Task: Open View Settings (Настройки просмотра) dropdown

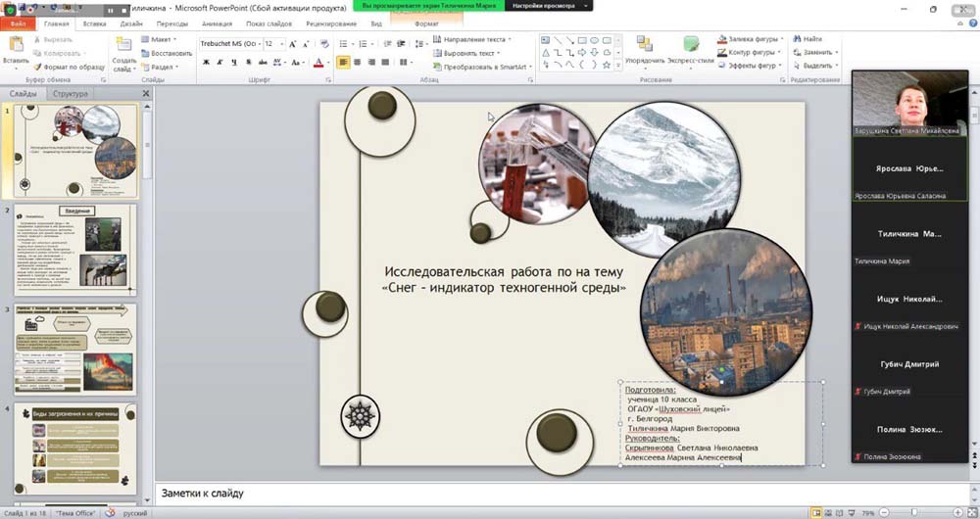Action: tap(549, 6)
